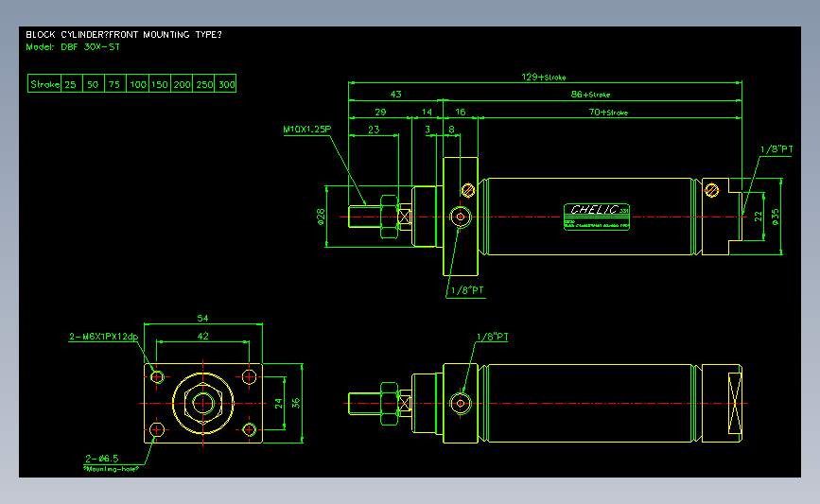The height and width of the screenshot is (504, 820).
Task: Click the '2-ø6.5' hole callout
Action: tap(101, 459)
